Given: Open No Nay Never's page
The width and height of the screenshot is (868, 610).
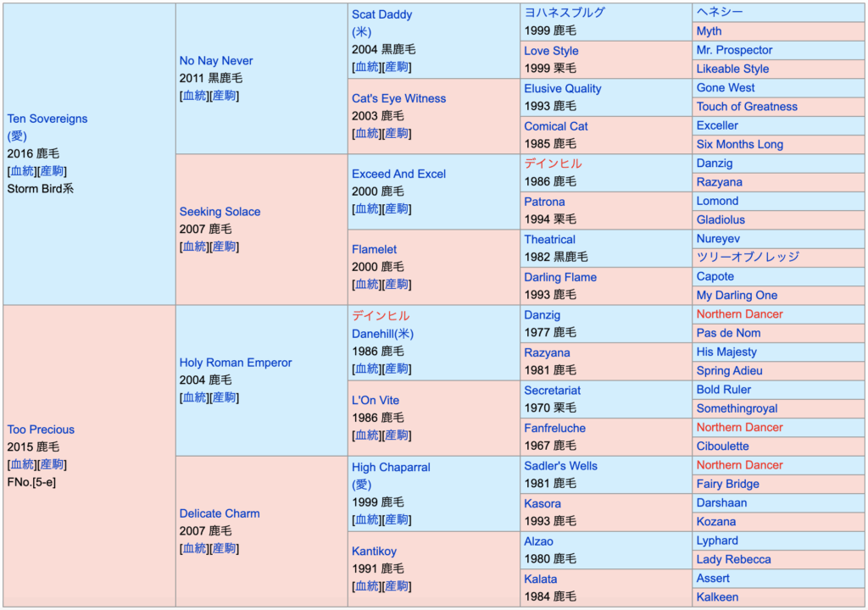Looking at the screenshot, I should click(215, 61).
